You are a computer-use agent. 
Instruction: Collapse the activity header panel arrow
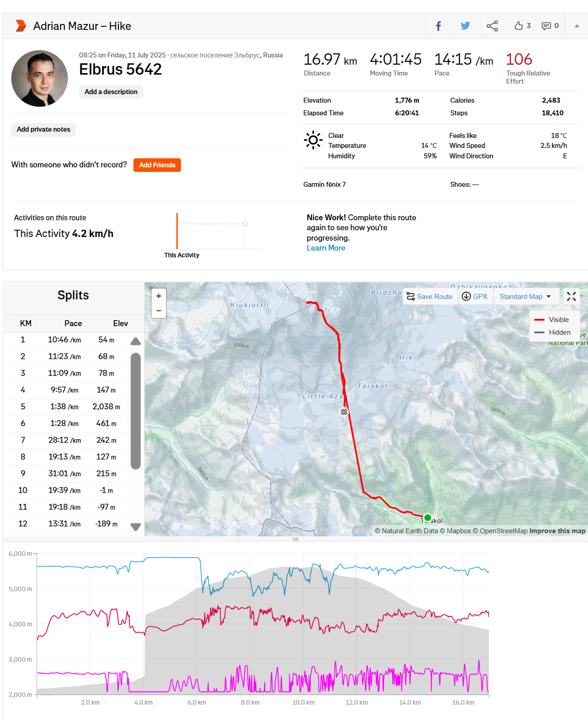pyautogui.click(x=577, y=26)
